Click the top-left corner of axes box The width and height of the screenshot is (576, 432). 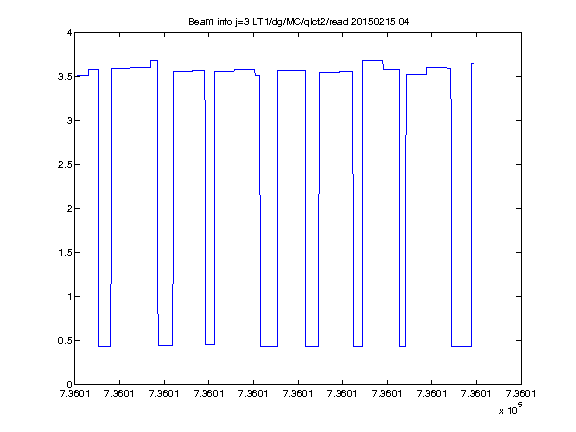click(x=75, y=32)
